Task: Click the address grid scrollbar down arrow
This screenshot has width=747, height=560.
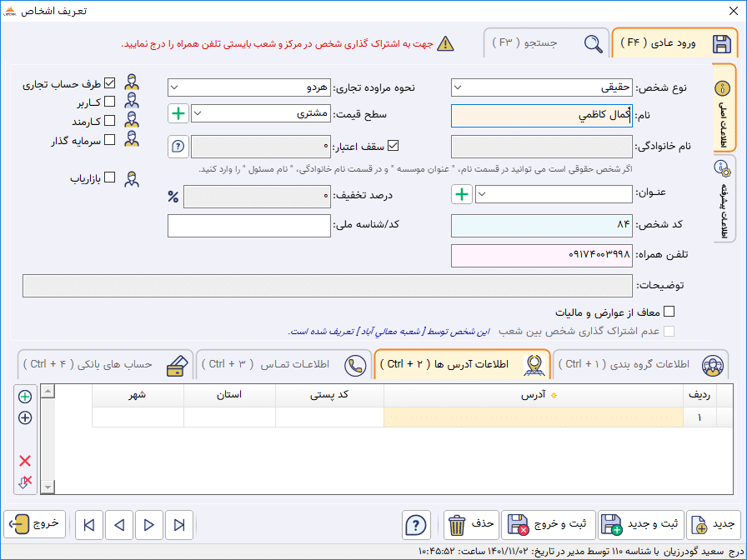Action: 48,487
